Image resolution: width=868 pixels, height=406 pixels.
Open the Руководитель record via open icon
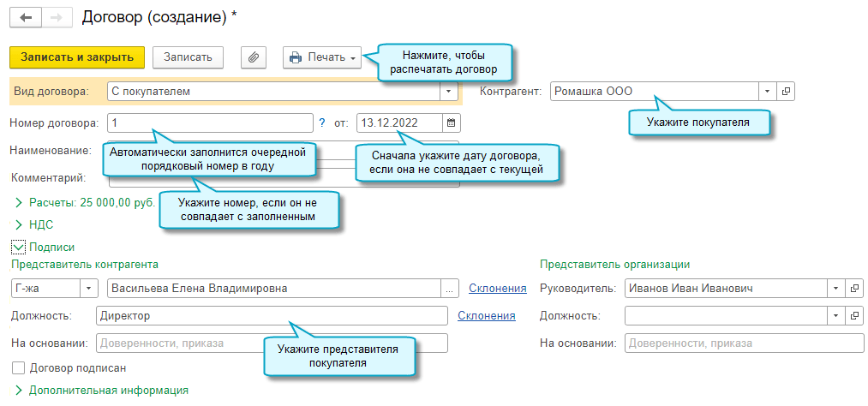pos(854,289)
